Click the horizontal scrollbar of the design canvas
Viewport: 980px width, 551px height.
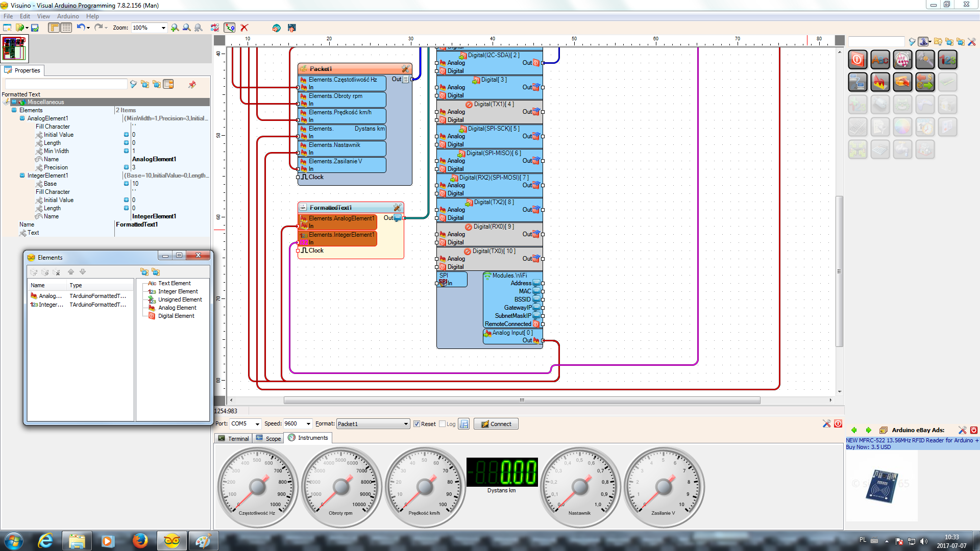click(x=522, y=400)
